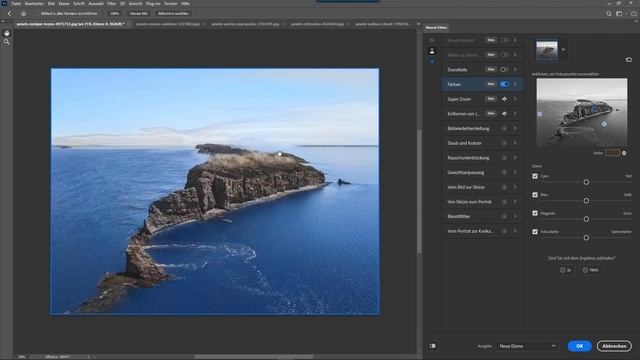This screenshot has width=640, height=360.
Task: Open the Farbe color swatch
Action: point(612,153)
